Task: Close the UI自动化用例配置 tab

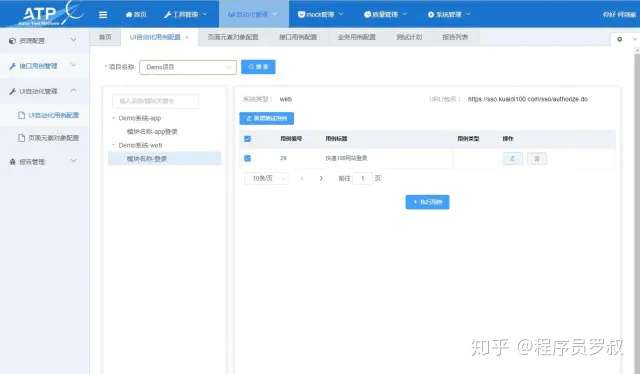Action: (x=187, y=37)
